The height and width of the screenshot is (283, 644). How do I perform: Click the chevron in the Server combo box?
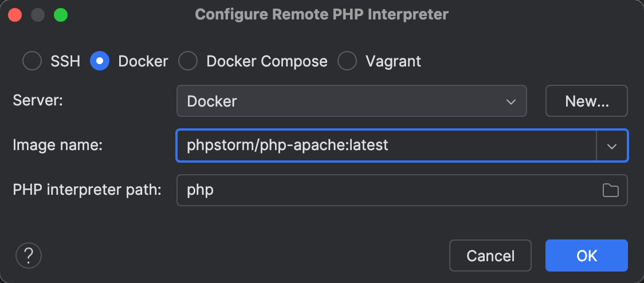point(511,101)
